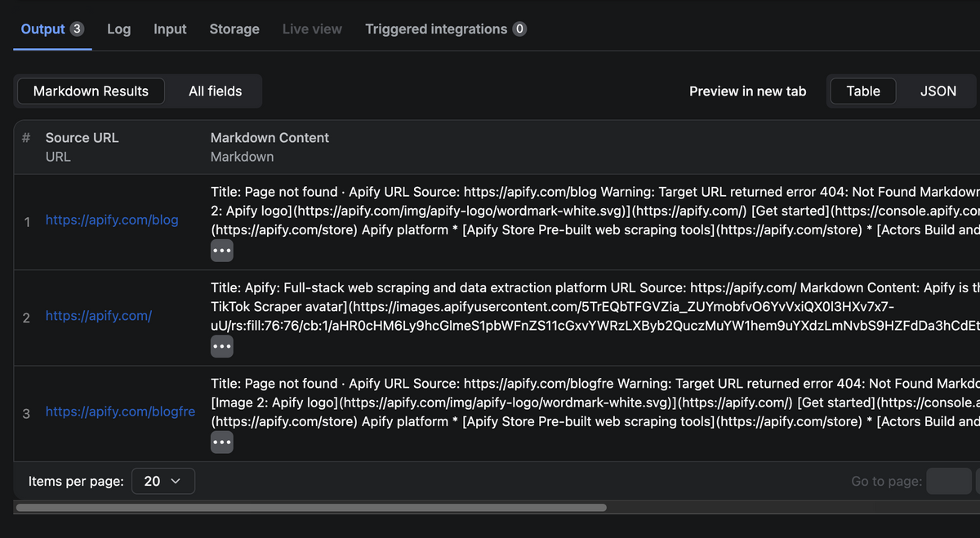Image resolution: width=980 pixels, height=538 pixels.
Task: Open the https://apify.com/blogfre link
Action: pos(120,411)
